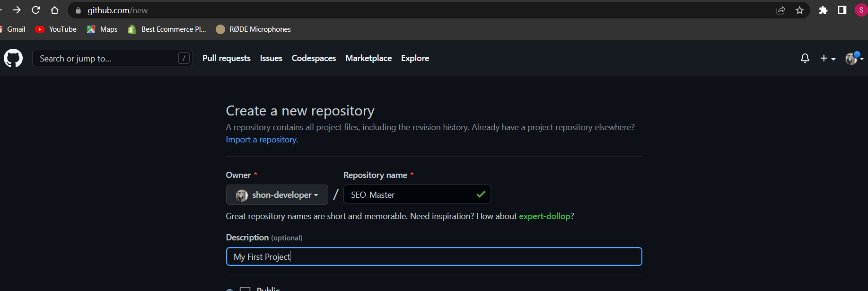Open the Gmail bookmark
Screen dimensions: 868x291
(13, 29)
